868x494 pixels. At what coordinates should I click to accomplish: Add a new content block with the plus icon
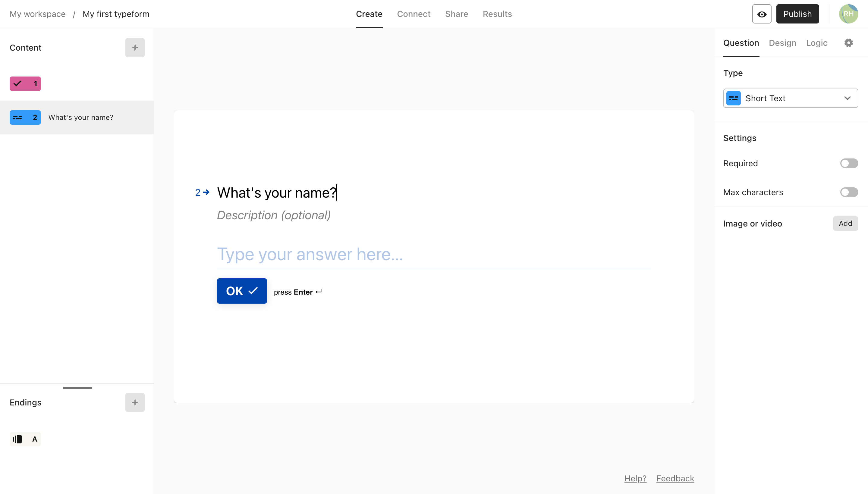pyautogui.click(x=135, y=48)
